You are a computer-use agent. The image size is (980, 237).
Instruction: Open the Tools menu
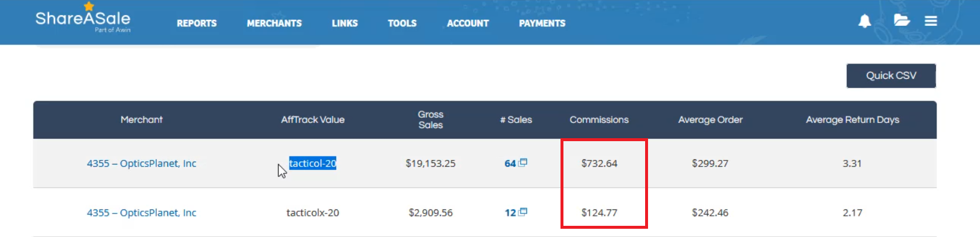402,24
